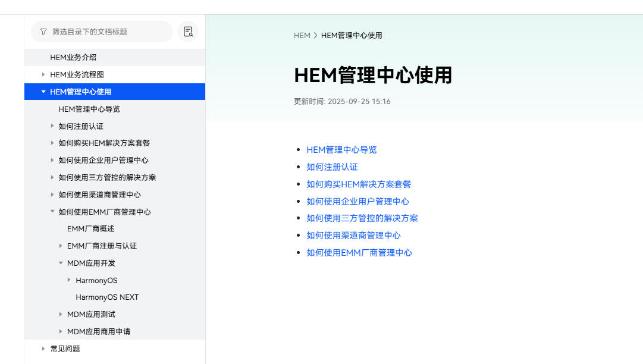Viewport: 643px width, 364px height.
Task: Expand 如何购买HEM解决方案套餐 arrow in sidebar
Action: (x=52, y=143)
